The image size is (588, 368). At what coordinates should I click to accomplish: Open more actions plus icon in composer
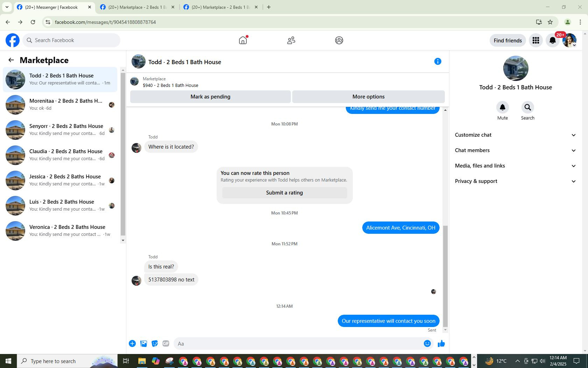[x=132, y=343]
